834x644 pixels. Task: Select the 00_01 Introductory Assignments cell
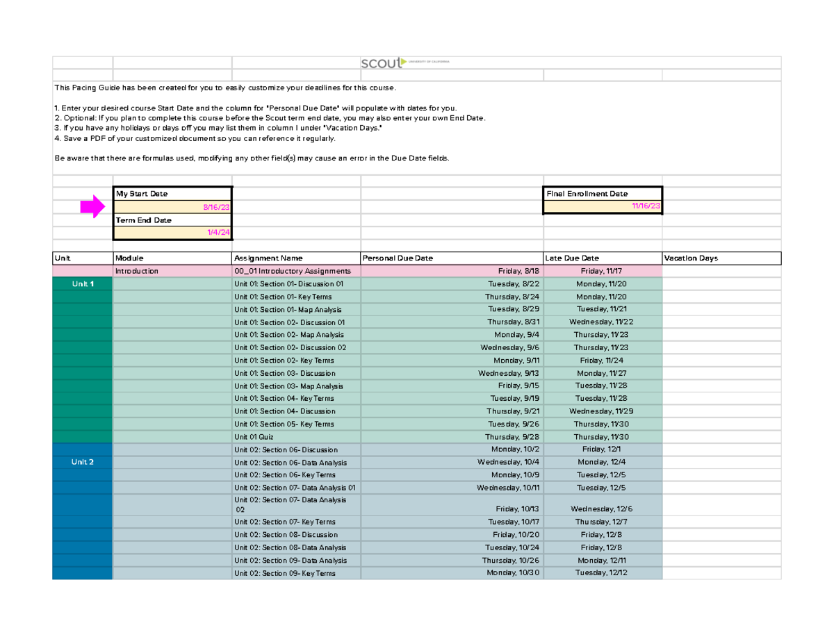(296, 271)
